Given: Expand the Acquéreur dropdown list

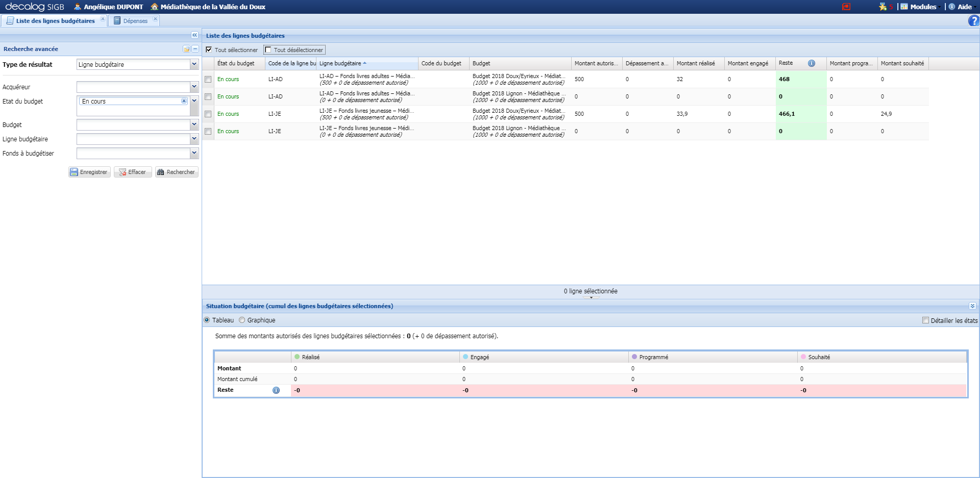Looking at the screenshot, I should (x=194, y=87).
